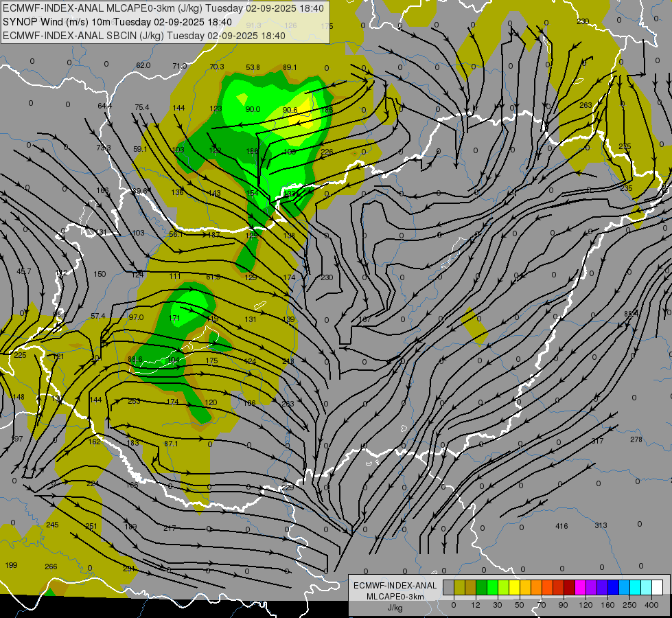Click the map value '416'
Screen dimensions: 672x618
pos(561,526)
